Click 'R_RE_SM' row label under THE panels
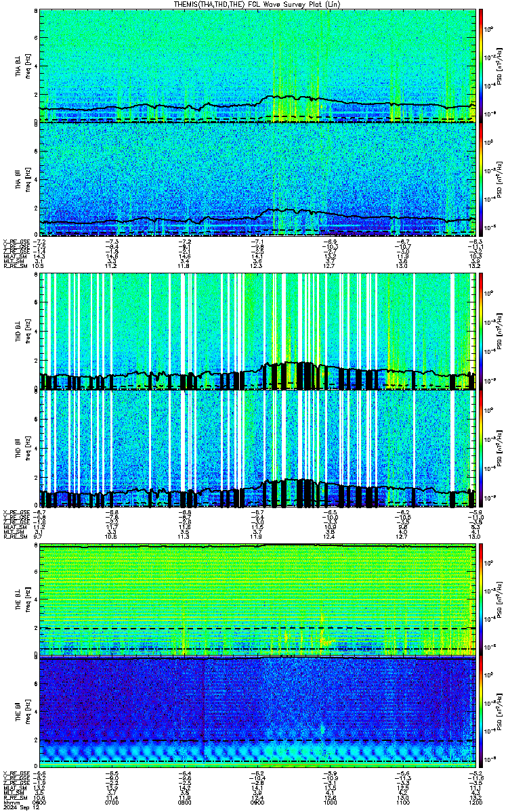The width and height of the screenshot is (508, 812). pos(14,797)
